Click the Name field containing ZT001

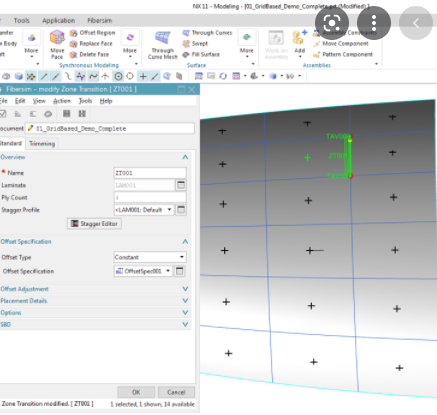150,173
